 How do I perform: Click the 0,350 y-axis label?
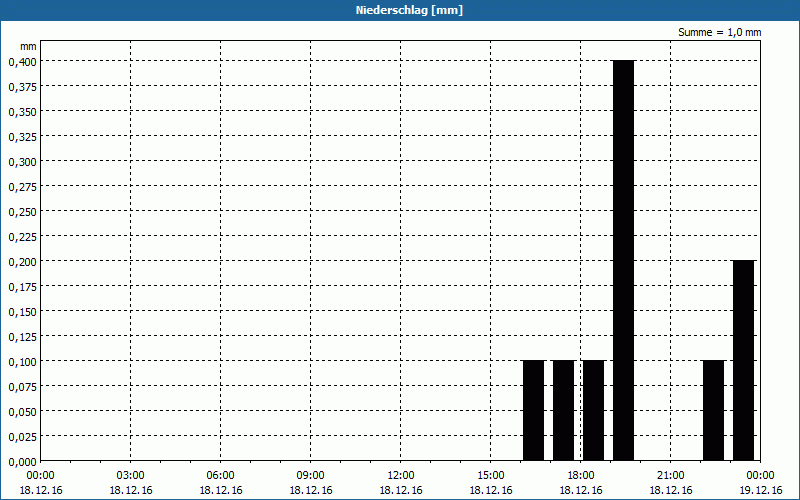click(22, 112)
